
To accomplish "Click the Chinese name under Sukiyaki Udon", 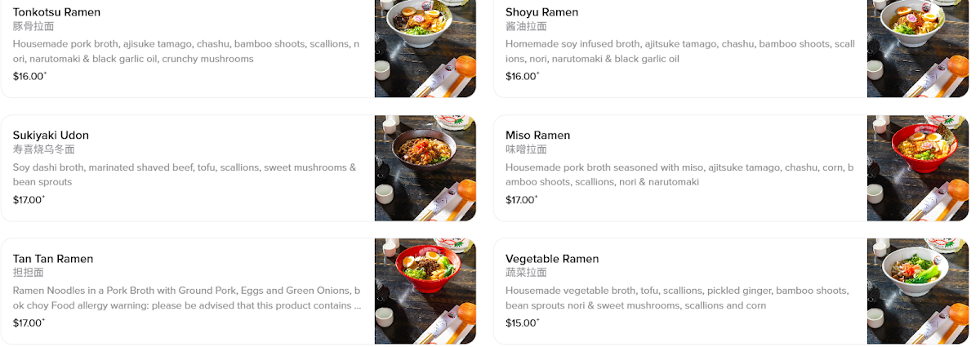I will coord(43,149).
